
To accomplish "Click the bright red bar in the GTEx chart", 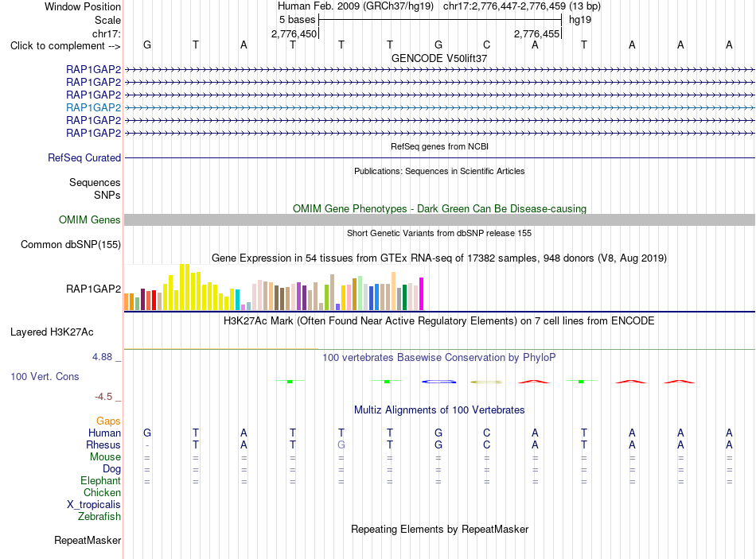I will tap(154, 301).
